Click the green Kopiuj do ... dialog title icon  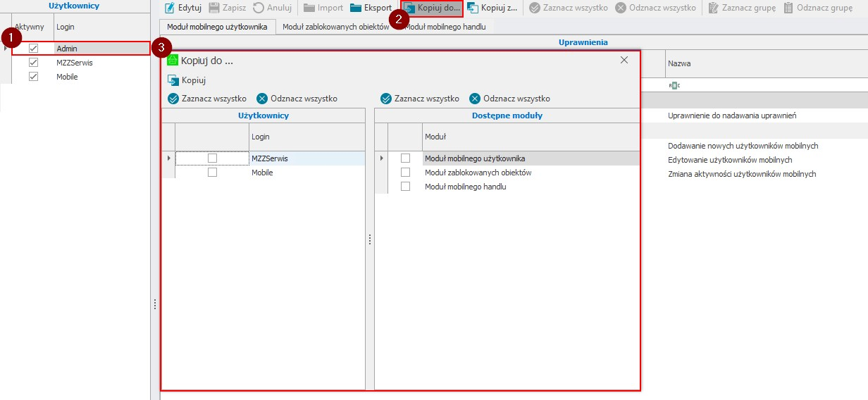pyautogui.click(x=173, y=61)
